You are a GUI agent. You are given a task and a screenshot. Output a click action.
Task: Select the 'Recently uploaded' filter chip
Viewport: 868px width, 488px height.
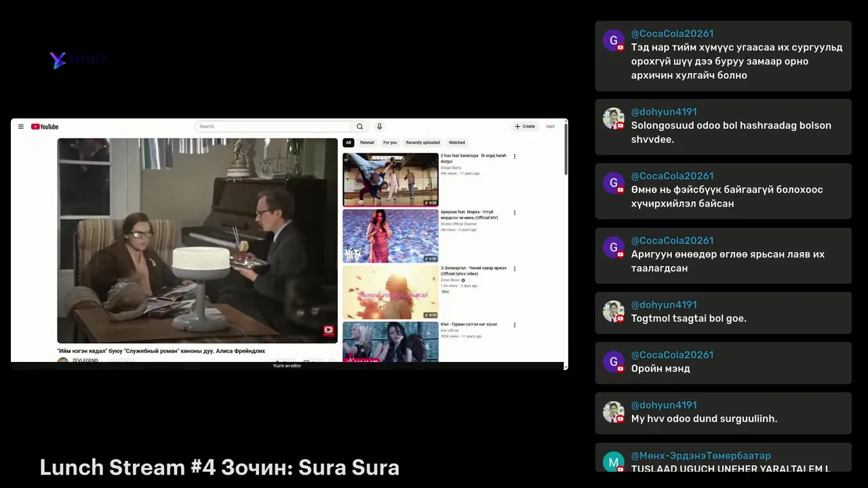pyautogui.click(x=422, y=143)
